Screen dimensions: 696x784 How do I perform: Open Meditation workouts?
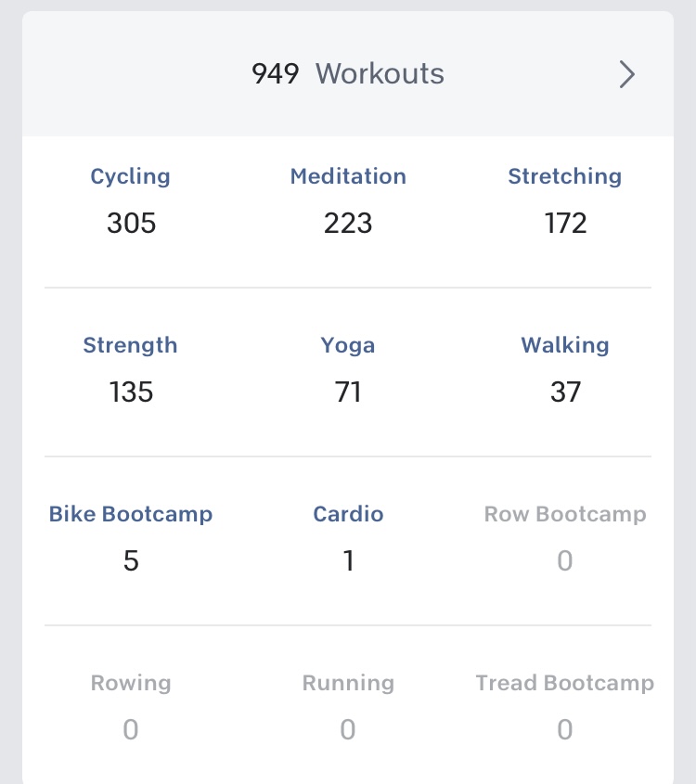pyautogui.click(x=348, y=176)
